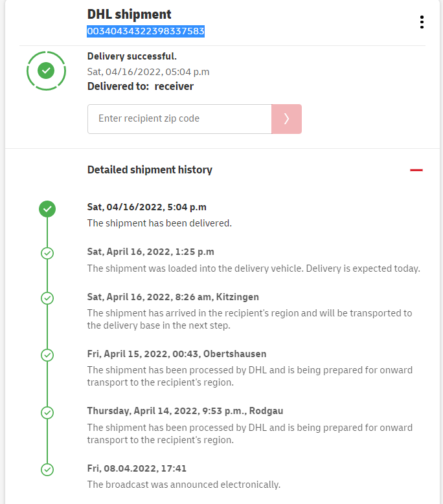
Task: Click the Rodgau event checkmark marker
Action: (x=47, y=412)
